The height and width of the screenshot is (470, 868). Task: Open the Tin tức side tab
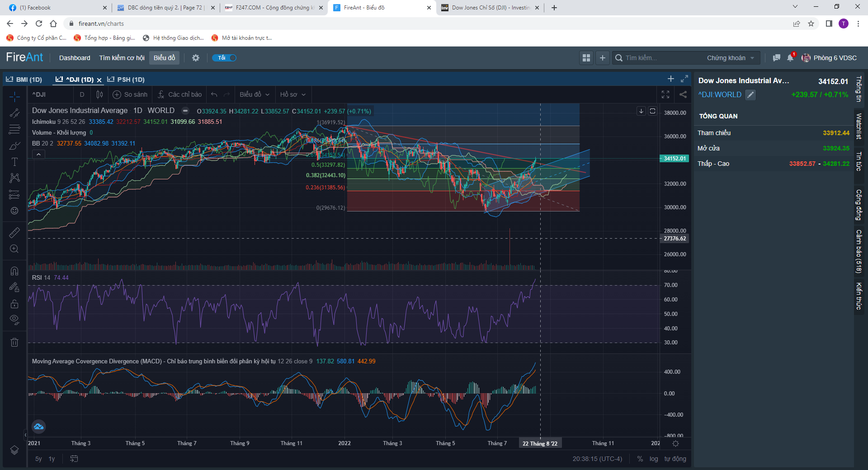[859, 161]
